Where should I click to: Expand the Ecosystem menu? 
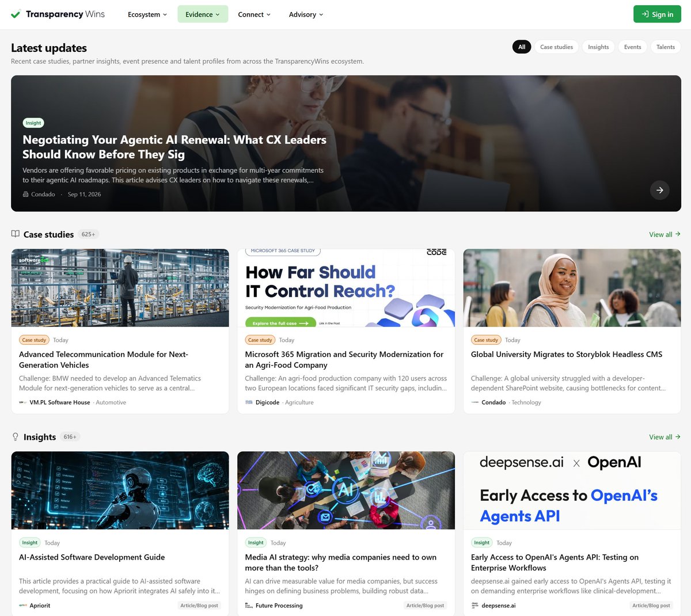(147, 14)
